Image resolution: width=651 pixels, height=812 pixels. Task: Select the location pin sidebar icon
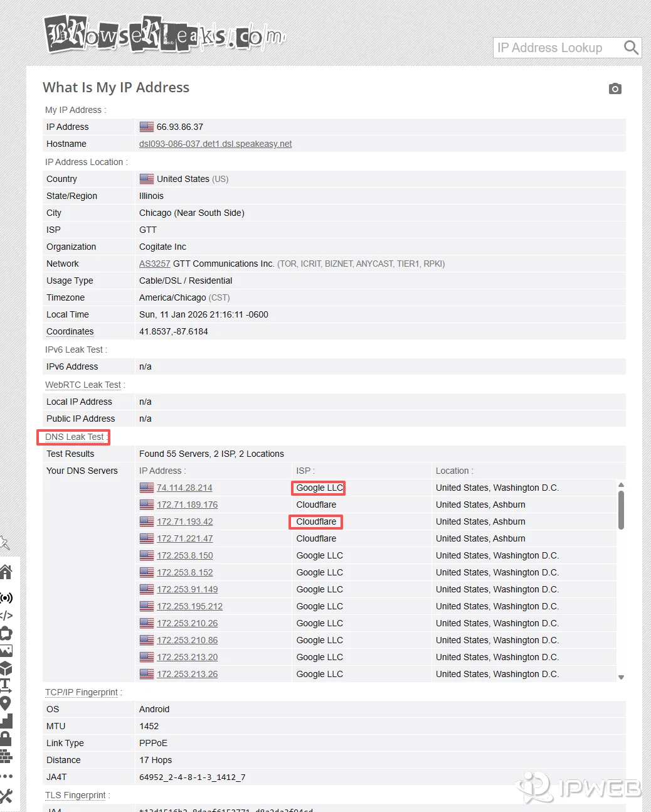(7, 703)
